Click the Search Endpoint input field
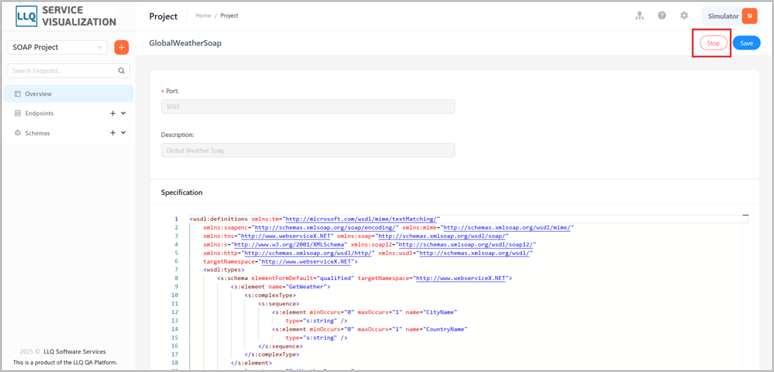Image resolution: width=774 pixels, height=372 pixels. pyautogui.click(x=69, y=71)
